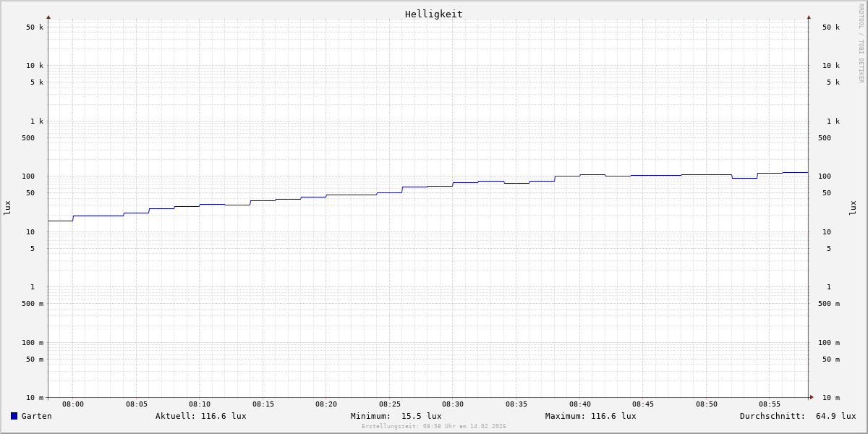This screenshot has width=868, height=434.
Task: Click the red arrow at x-axis right end
Action: 812,397
